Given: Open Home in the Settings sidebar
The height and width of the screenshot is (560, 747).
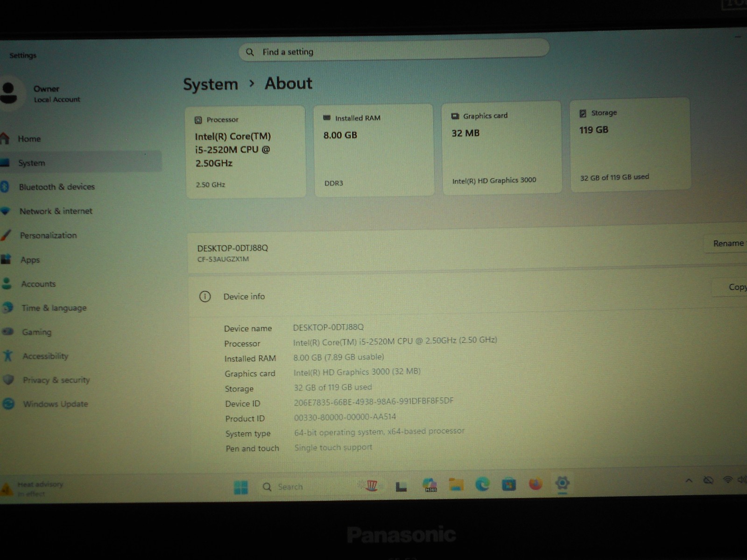Looking at the screenshot, I should [x=29, y=139].
